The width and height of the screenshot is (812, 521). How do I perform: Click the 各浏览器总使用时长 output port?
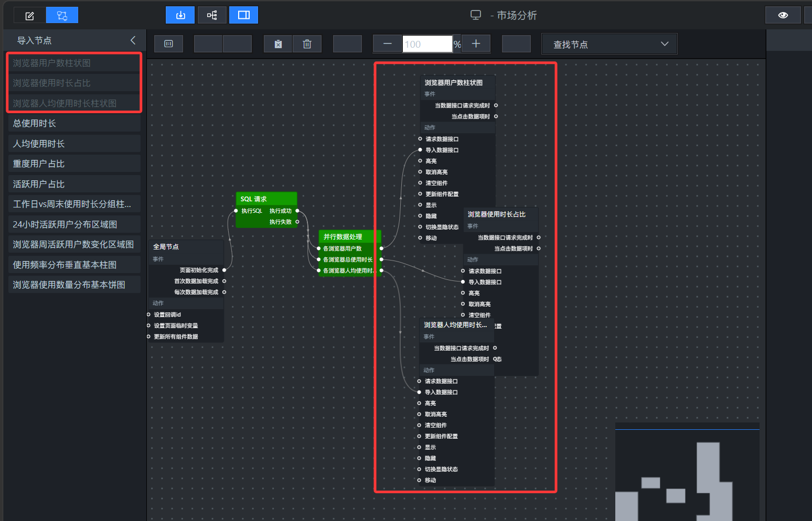click(381, 259)
